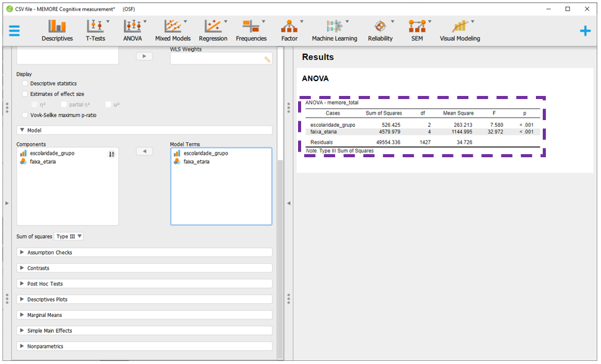Open the Sum of squares Type III dropdown
The height and width of the screenshot is (364, 601).
coord(69,236)
